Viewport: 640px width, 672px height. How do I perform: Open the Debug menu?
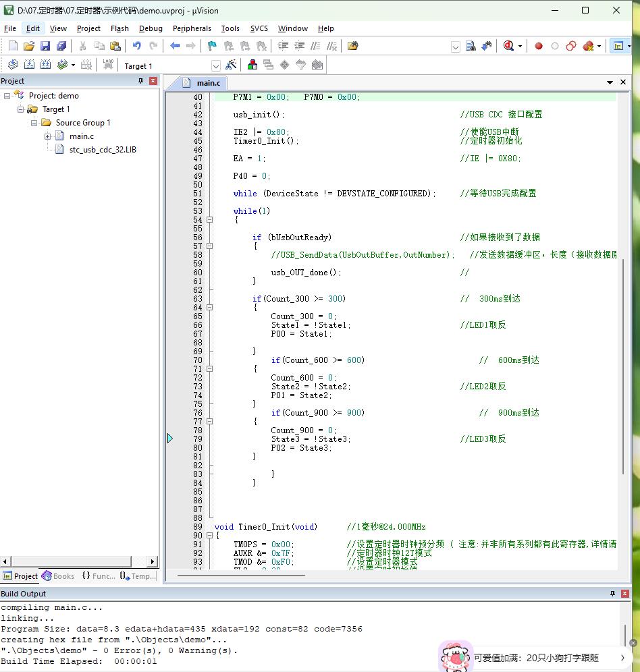point(151,28)
